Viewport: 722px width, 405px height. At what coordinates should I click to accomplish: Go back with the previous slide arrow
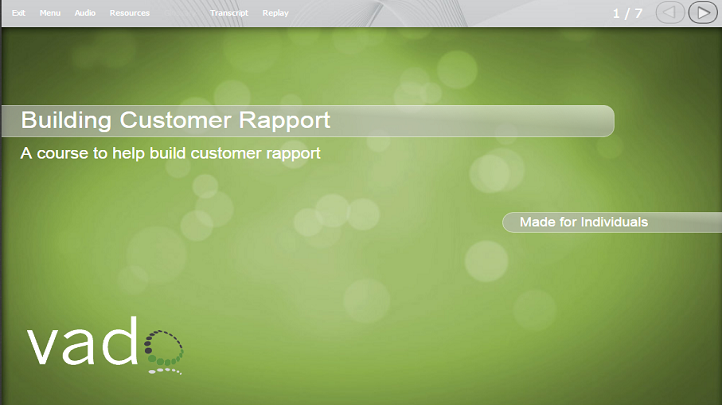[x=670, y=13]
